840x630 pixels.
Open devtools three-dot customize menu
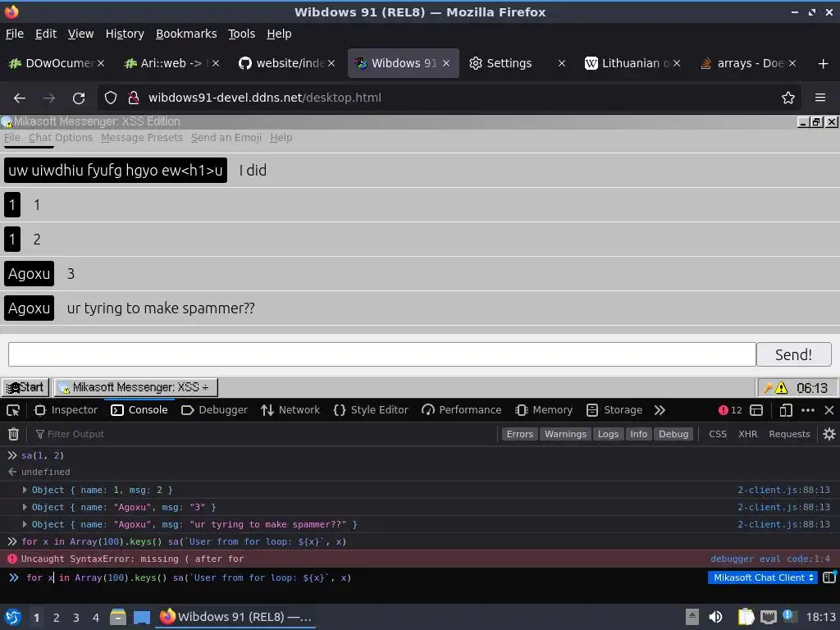tap(807, 410)
